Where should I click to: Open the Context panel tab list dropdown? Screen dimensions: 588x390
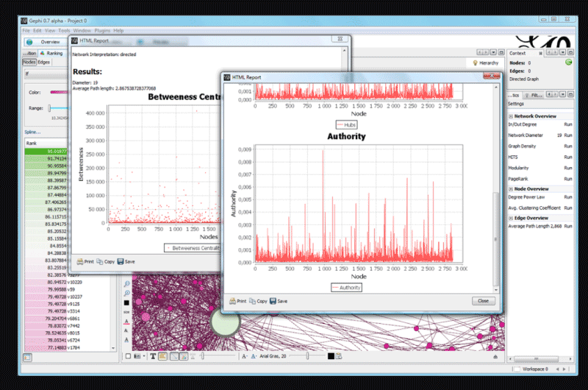coord(563,52)
